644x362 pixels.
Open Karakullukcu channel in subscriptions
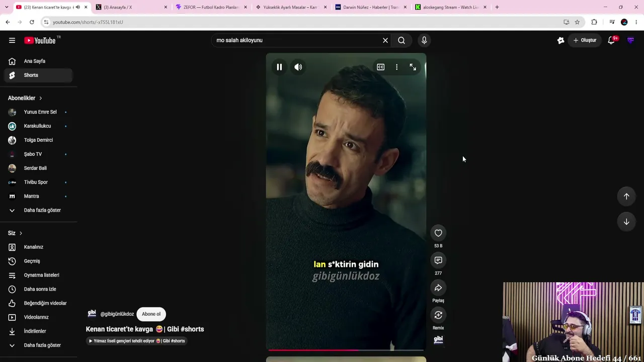(38, 126)
